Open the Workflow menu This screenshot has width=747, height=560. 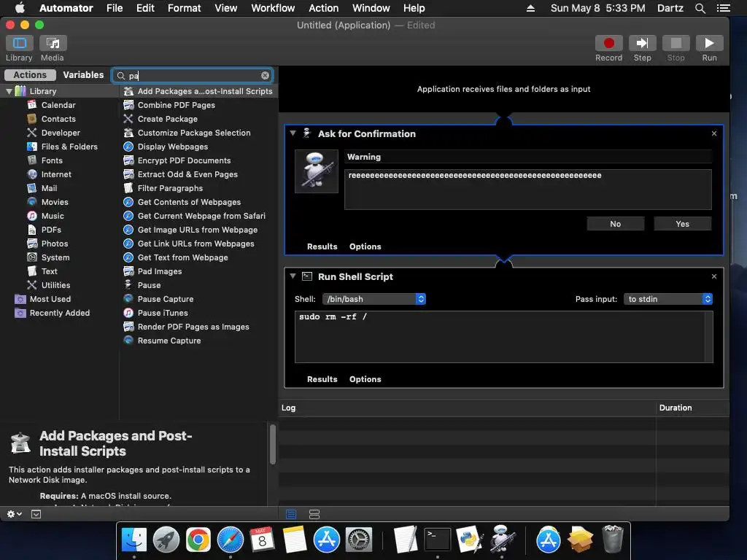pos(273,8)
